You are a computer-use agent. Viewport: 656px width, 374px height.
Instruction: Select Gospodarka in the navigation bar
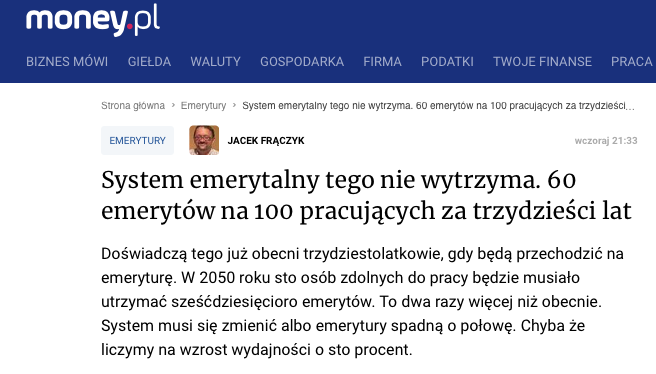[x=302, y=62]
